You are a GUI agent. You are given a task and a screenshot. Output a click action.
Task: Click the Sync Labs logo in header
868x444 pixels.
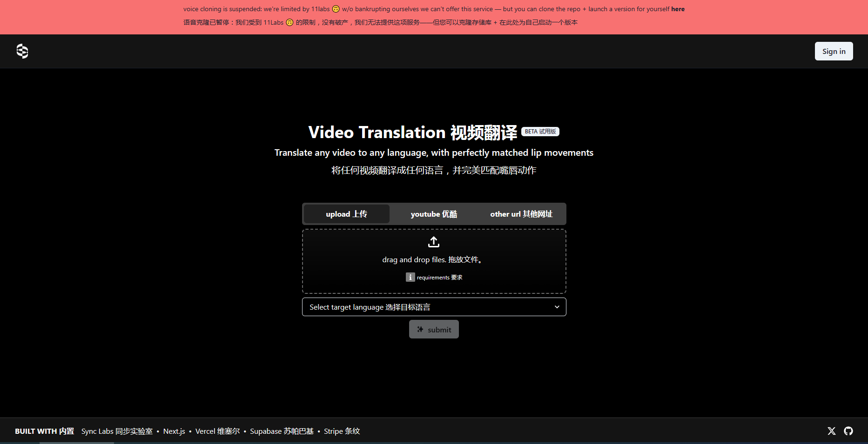tap(22, 51)
